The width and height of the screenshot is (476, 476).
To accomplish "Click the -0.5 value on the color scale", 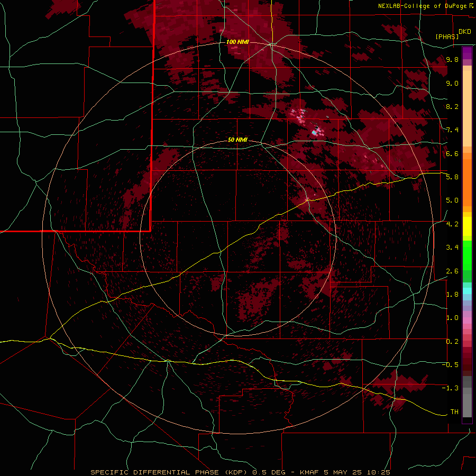I will point(450,364).
